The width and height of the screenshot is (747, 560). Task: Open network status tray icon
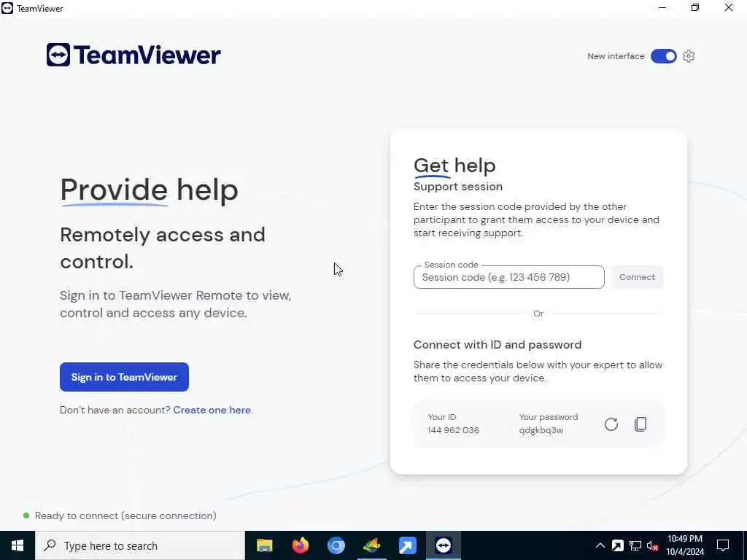pyautogui.click(x=635, y=545)
